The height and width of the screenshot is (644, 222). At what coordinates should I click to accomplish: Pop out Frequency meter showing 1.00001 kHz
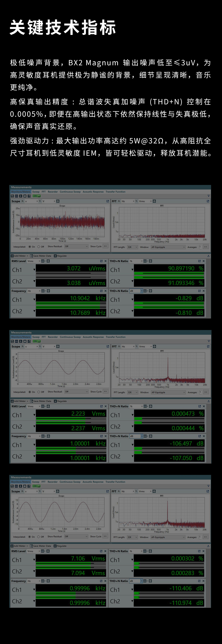click(x=101, y=436)
